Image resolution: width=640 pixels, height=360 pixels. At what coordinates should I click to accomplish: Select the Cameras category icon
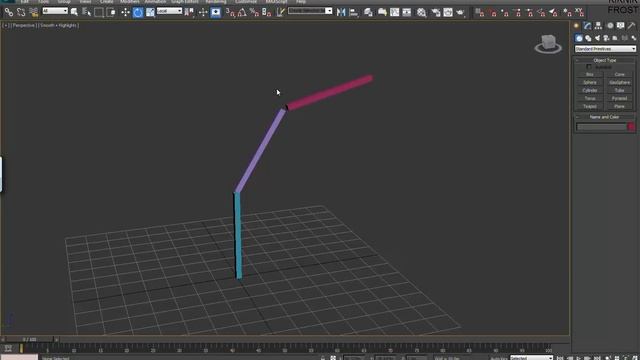(x=607, y=38)
